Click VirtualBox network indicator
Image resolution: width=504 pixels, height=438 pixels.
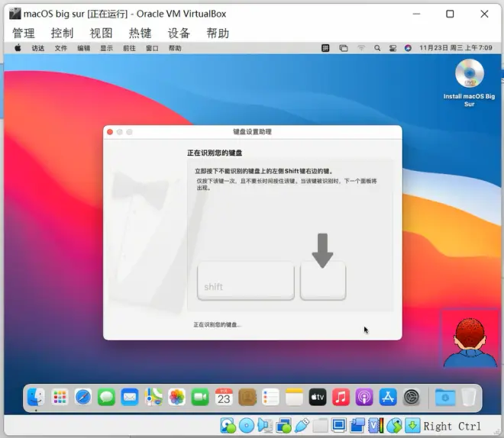pos(283,426)
